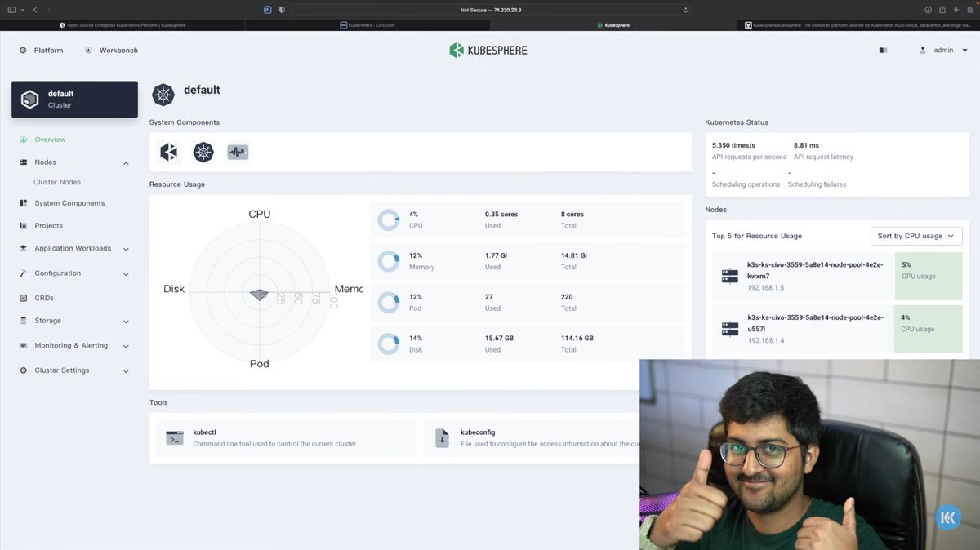
Task: Click server icon for node kwxm7
Action: pyautogui.click(x=730, y=277)
